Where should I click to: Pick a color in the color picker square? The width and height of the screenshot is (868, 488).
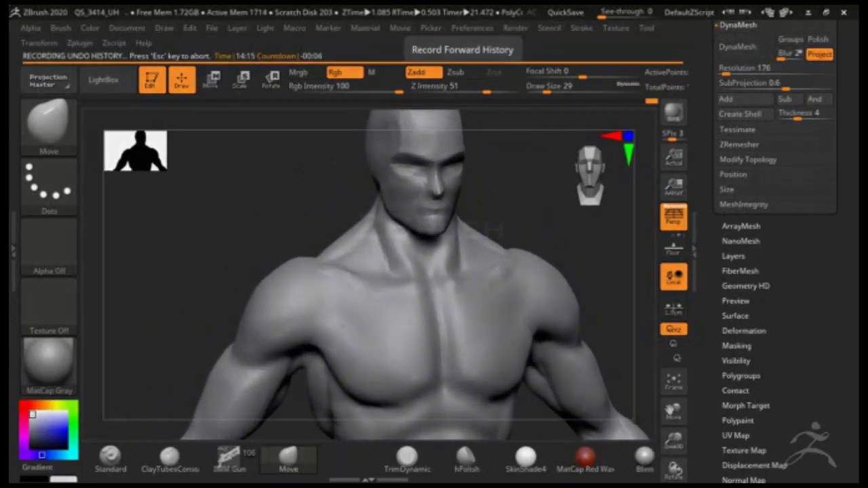coord(48,429)
